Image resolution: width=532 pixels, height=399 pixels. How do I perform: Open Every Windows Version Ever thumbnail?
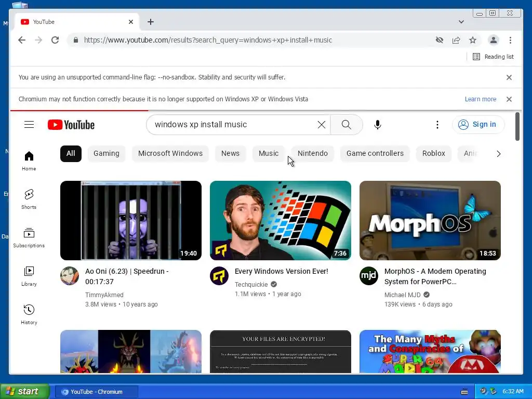pos(280,220)
